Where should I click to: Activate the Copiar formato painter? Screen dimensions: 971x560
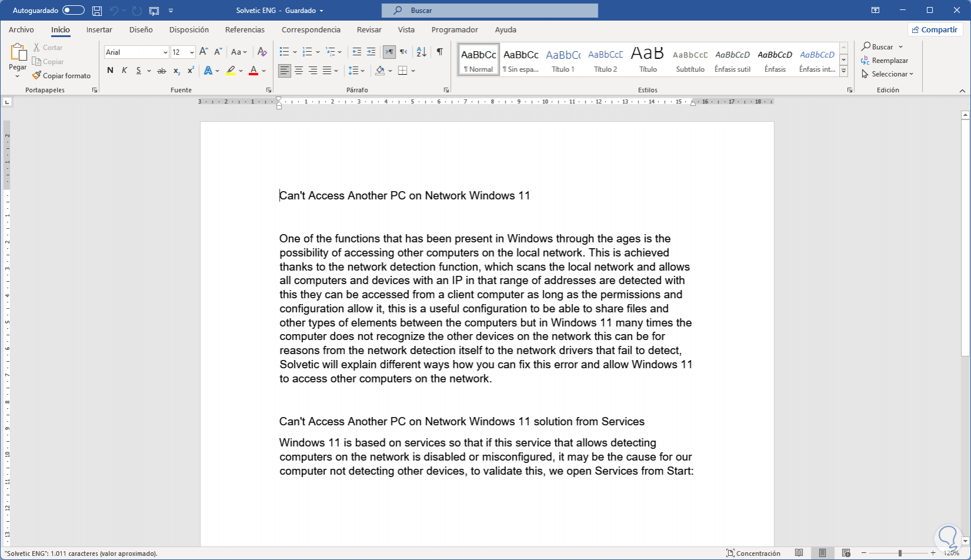(x=61, y=75)
